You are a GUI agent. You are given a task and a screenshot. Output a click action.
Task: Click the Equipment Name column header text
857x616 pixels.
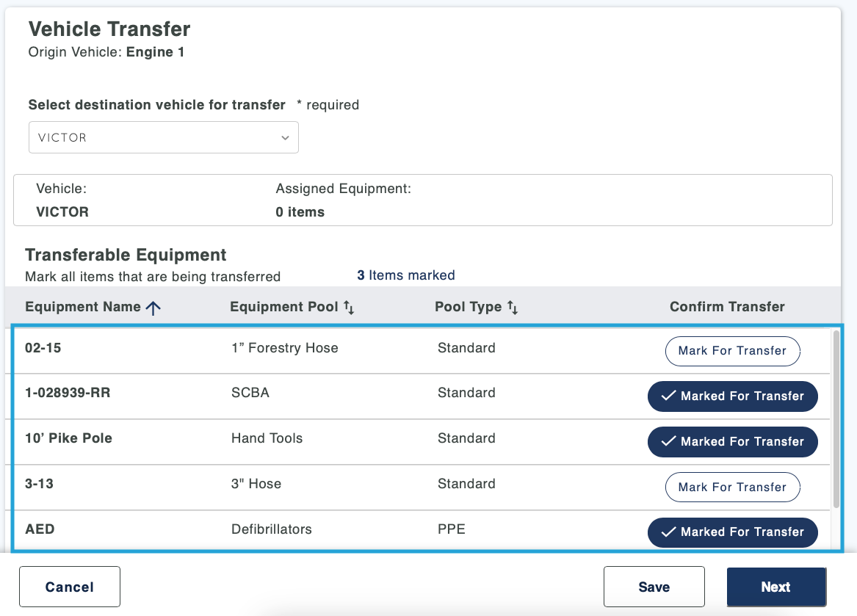pos(83,307)
